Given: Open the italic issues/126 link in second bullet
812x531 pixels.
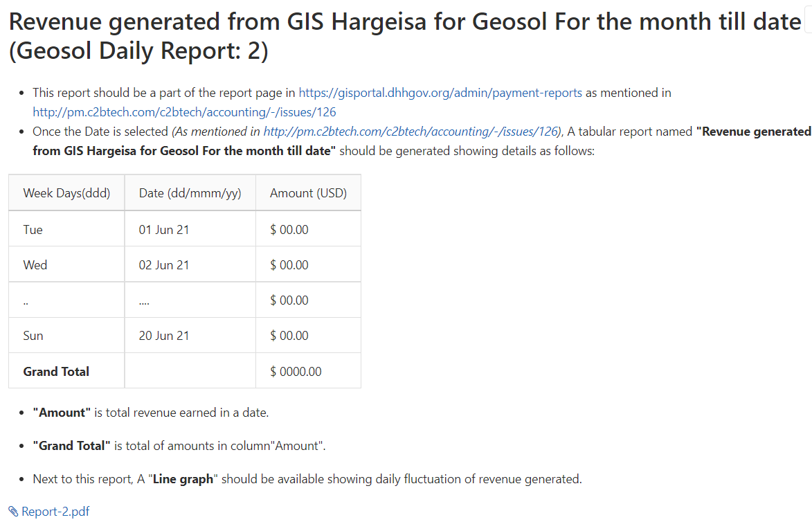Looking at the screenshot, I should pos(412,132).
